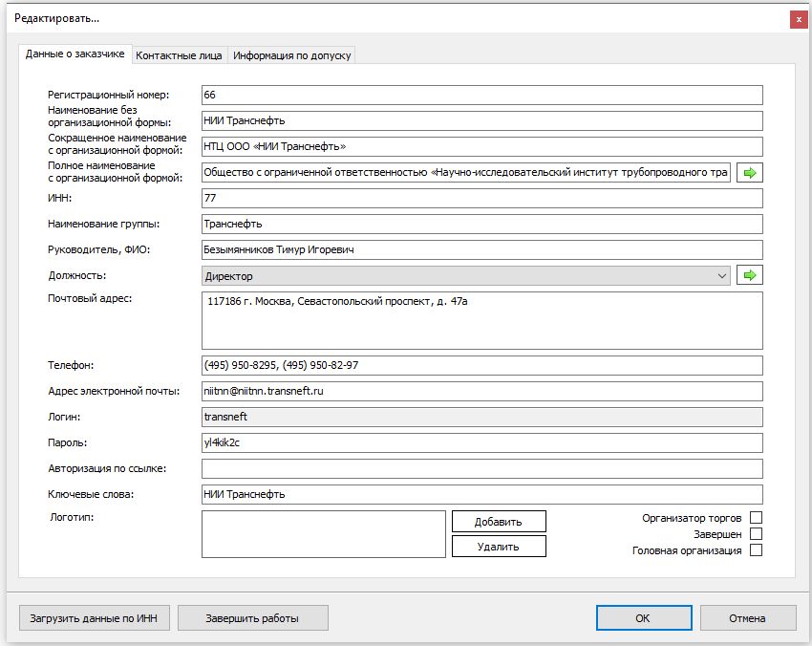
Task: Click the Наименование без организационной формы field
Action: (482, 120)
